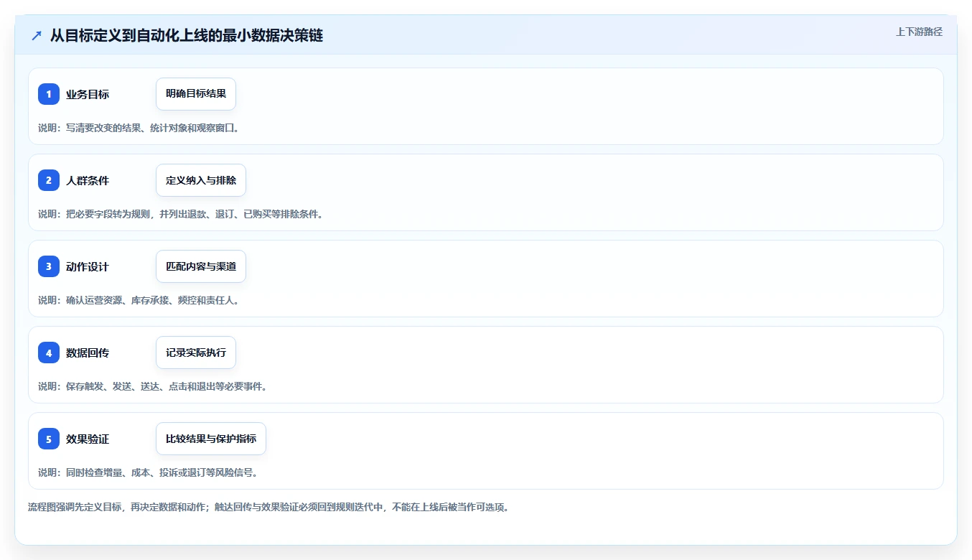Select step number badge 2
This screenshot has width=972, height=560.
click(49, 180)
